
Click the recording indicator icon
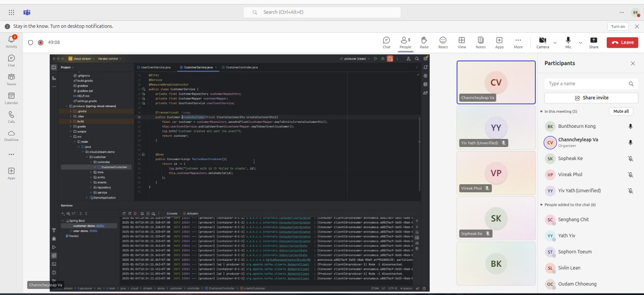(41, 43)
